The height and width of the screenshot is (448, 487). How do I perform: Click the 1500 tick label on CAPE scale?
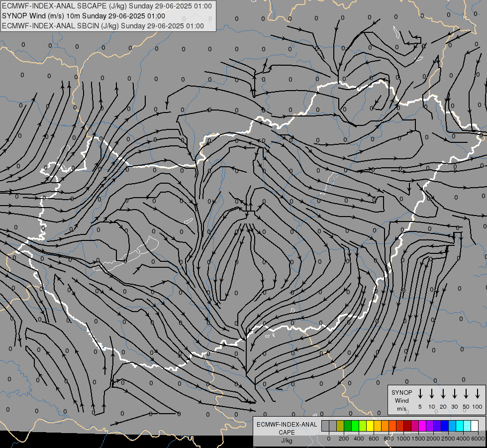pyautogui.click(x=418, y=439)
